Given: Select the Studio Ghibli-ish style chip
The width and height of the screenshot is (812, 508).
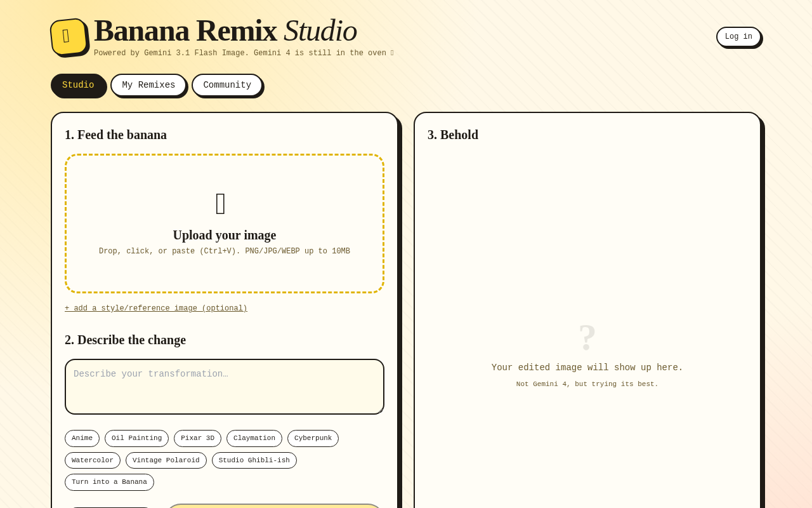Looking at the screenshot, I should tap(254, 460).
